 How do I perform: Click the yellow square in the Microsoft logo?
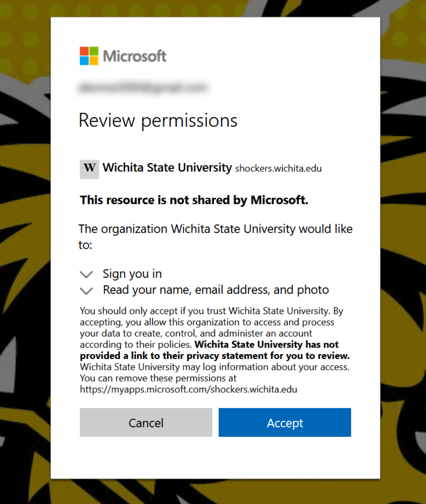[93, 60]
